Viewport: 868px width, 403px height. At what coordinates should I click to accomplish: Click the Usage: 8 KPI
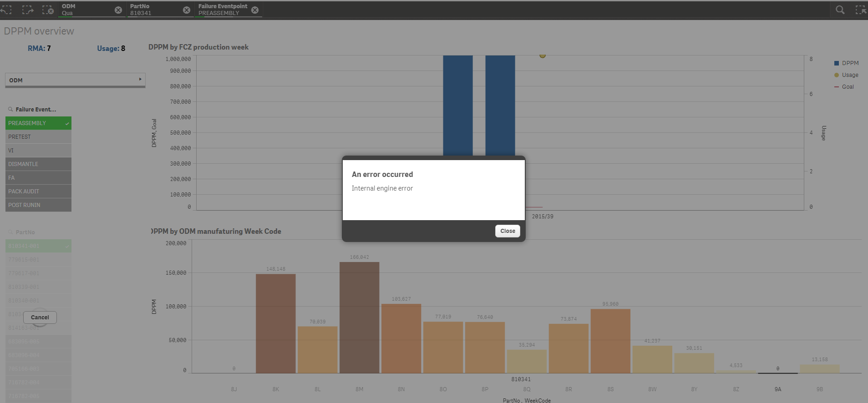111,48
